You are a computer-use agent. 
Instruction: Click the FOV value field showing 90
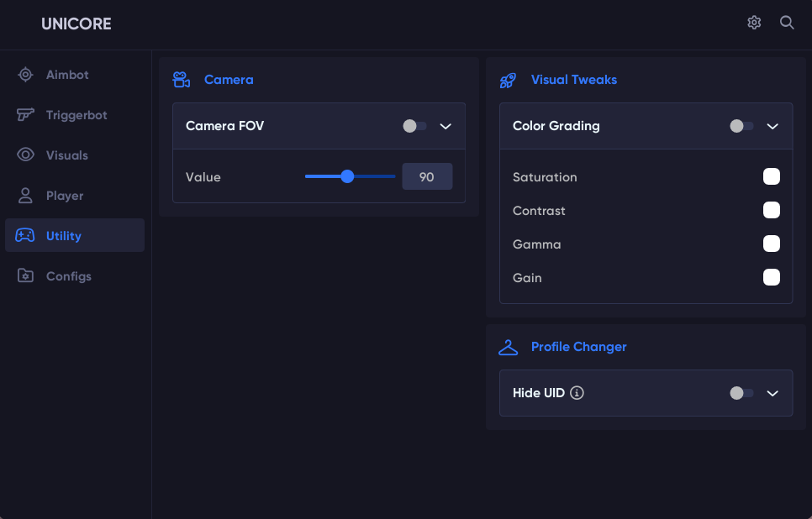(x=427, y=177)
